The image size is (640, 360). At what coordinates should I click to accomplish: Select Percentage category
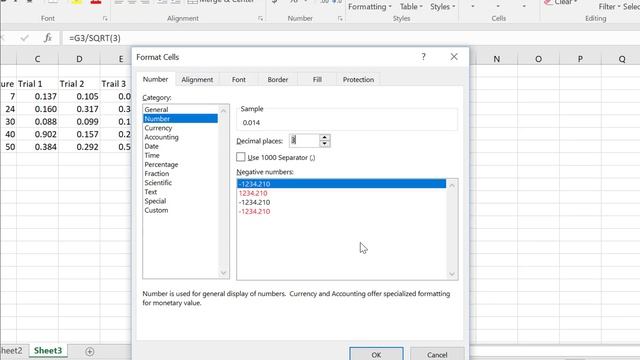180,164
